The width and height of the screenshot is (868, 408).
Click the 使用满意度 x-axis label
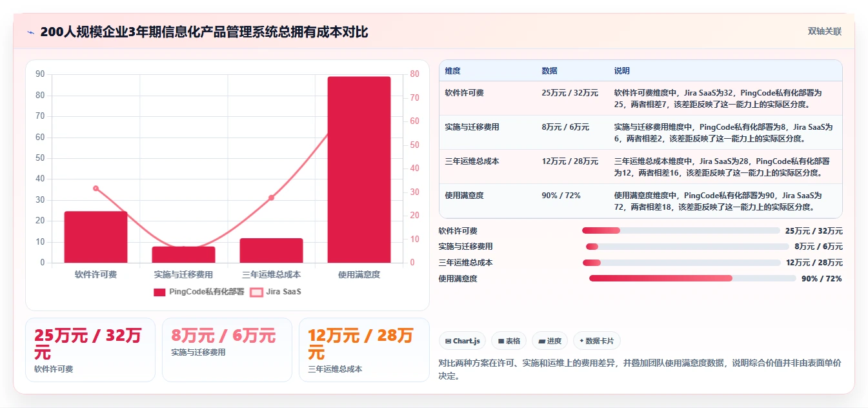359,274
